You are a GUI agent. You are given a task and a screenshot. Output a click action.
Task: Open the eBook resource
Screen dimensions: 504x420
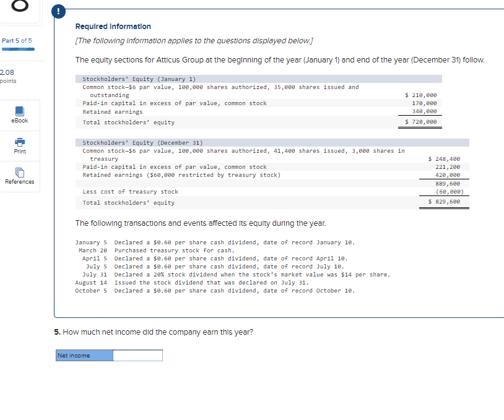point(20,115)
